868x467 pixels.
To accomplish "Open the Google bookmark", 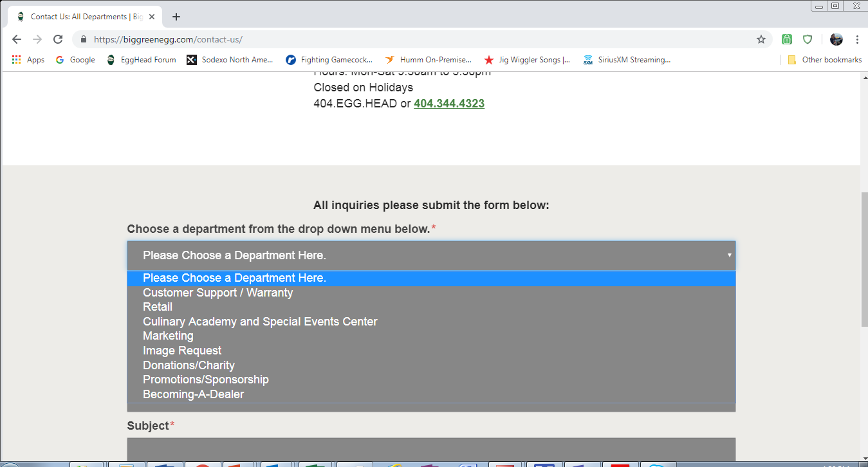I will 75,60.
